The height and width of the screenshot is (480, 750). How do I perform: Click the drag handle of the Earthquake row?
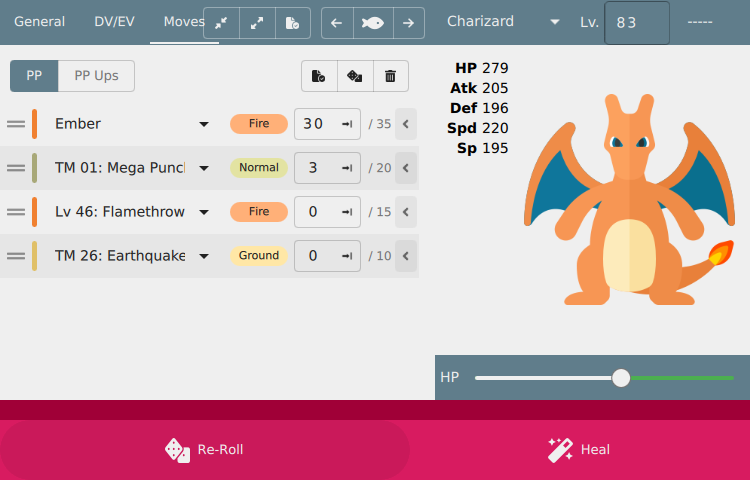[16, 256]
